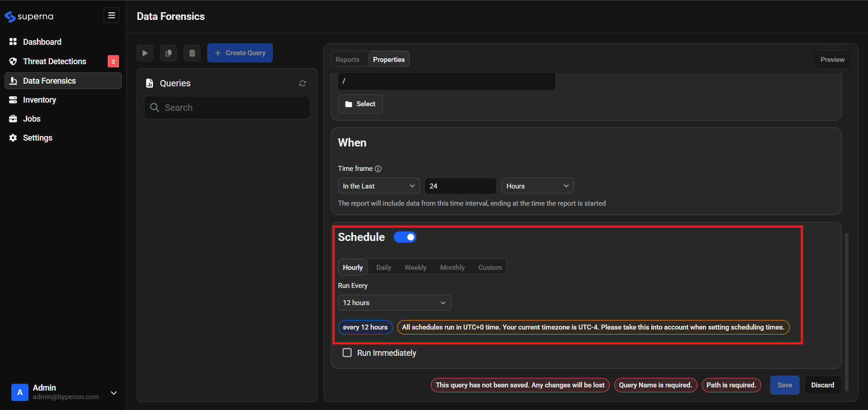Click the Settings gear icon

[13, 138]
